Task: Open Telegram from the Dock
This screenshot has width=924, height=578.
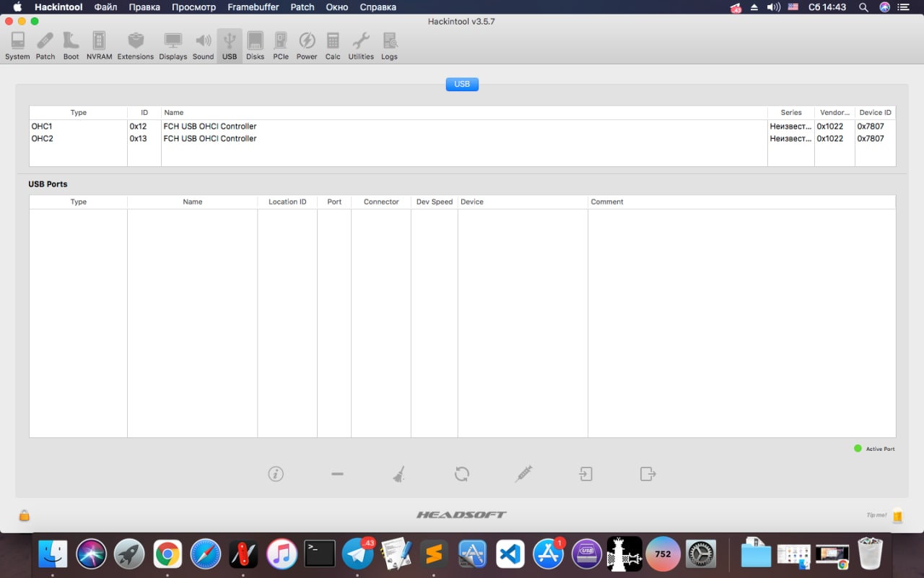Action: click(x=358, y=554)
